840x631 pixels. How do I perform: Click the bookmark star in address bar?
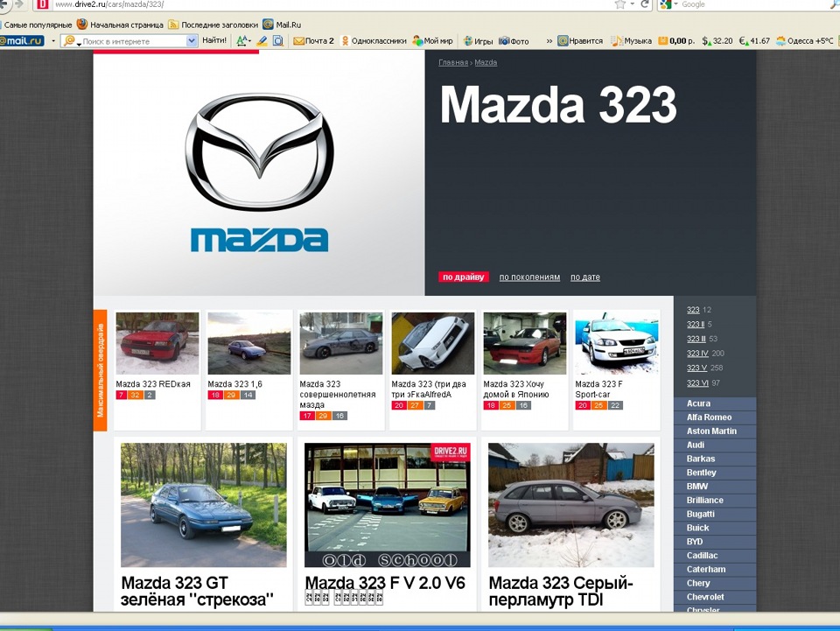619,4
